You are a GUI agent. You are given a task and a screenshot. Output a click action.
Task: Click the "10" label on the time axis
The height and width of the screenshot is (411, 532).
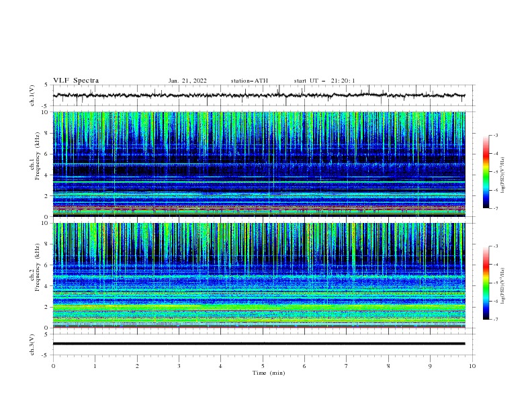(472, 366)
